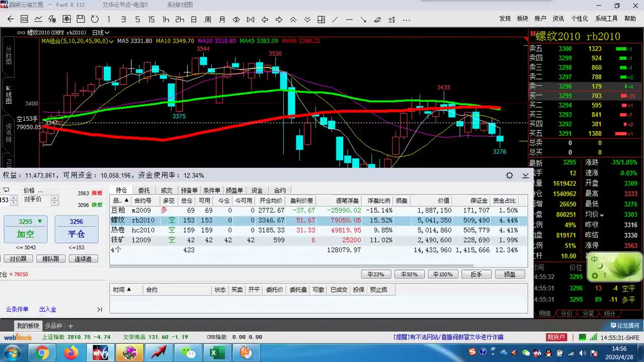
Task: Select the 豆粕 m2009 position row
Action: [x=318, y=210]
